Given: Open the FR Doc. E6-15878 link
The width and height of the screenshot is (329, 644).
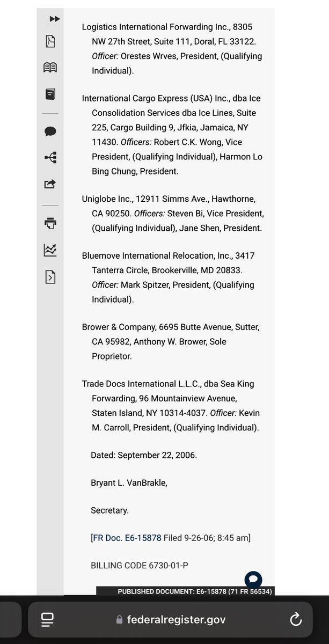Looking at the screenshot, I should pyautogui.click(x=127, y=537).
